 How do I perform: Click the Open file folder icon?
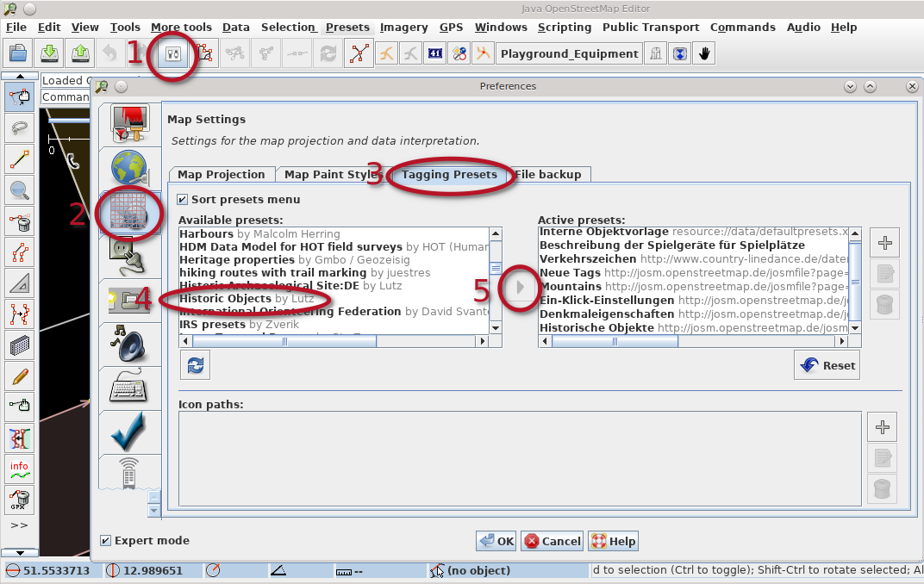click(x=17, y=53)
